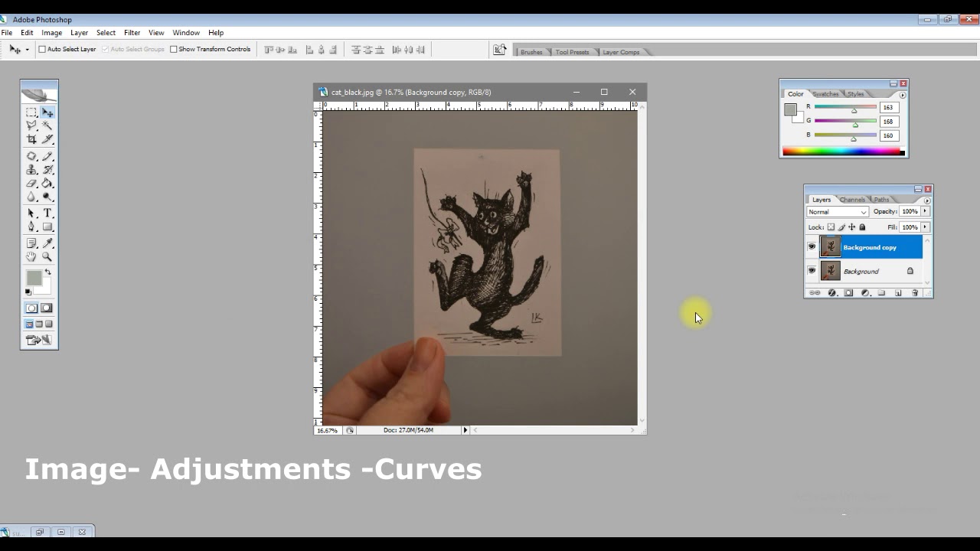The image size is (980, 551).
Task: Select the Brush tool
Action: pos(47,156)
